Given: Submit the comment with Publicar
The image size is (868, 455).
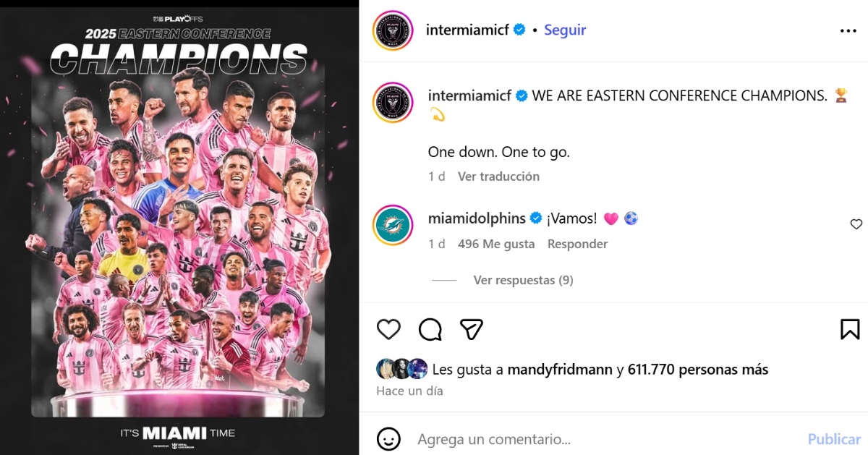Looking at the screenshot, I should click(834, 439).
